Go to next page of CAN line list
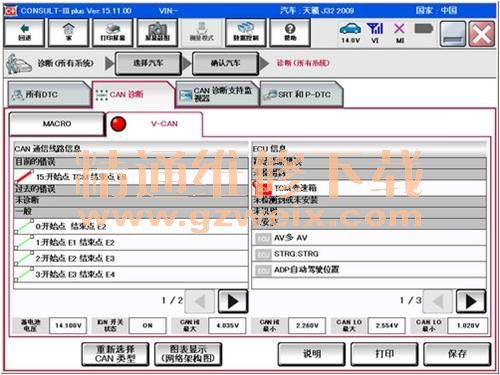500x375 pixels. coord(233,301)
